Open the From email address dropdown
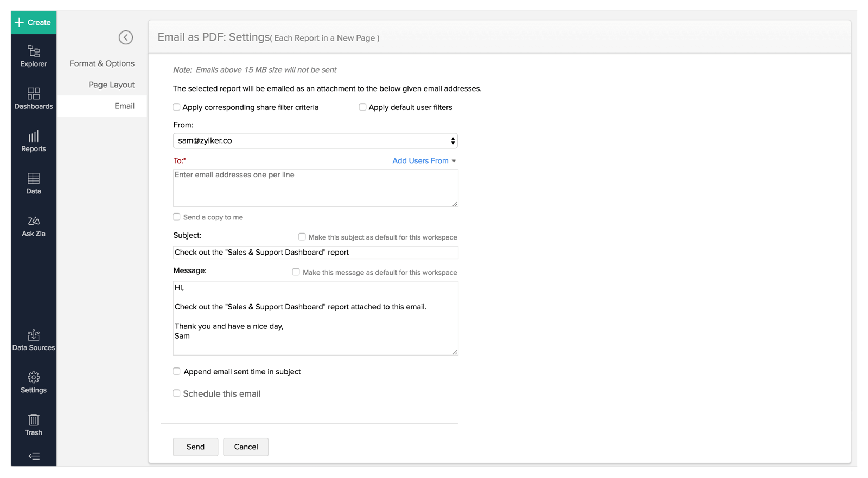The height and width of the screenshot is (478, 868). [315, 141]
